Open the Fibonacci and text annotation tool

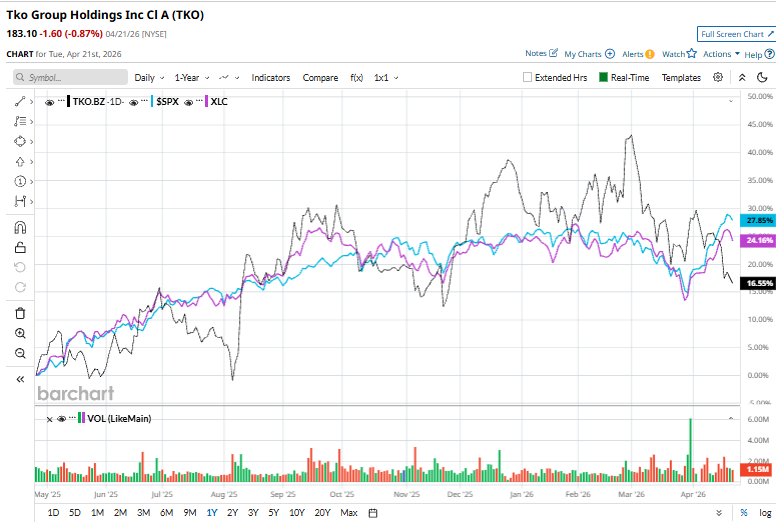point(20,121)
